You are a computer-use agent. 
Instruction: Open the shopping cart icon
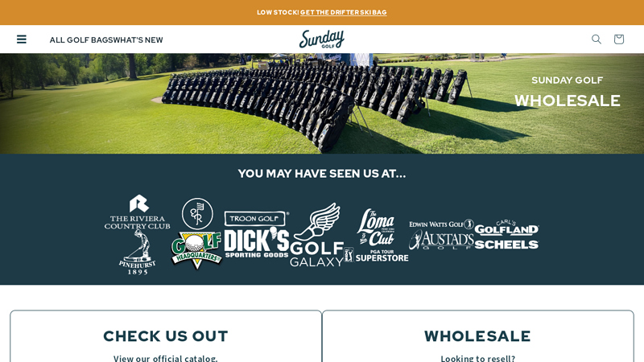click(618, 39)
